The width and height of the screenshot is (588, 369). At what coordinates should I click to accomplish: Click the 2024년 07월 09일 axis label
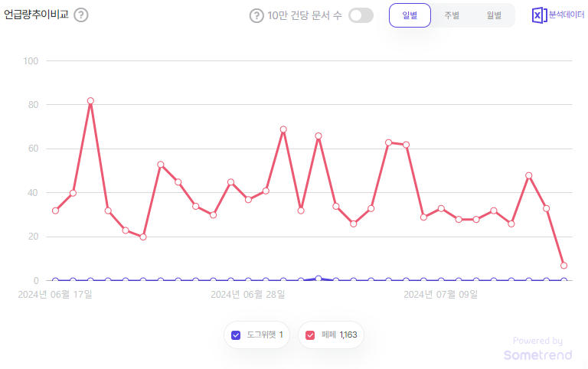point(440,294)
